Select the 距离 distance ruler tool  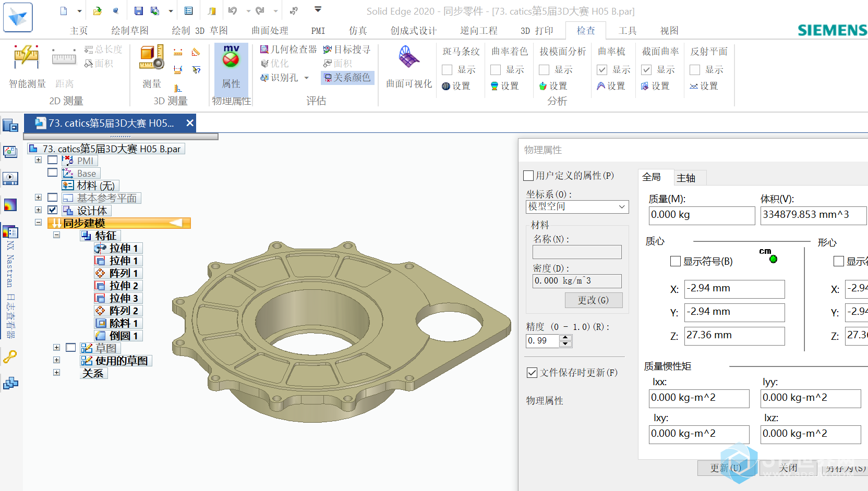pyautogui.click(x=64, y=67)
